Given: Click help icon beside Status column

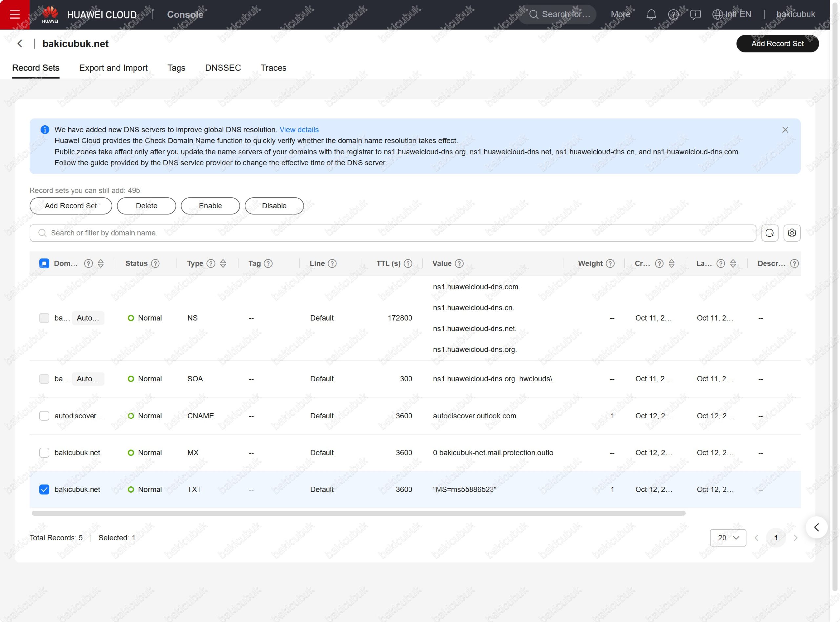Looking at the screenshot, I should 156,264.
